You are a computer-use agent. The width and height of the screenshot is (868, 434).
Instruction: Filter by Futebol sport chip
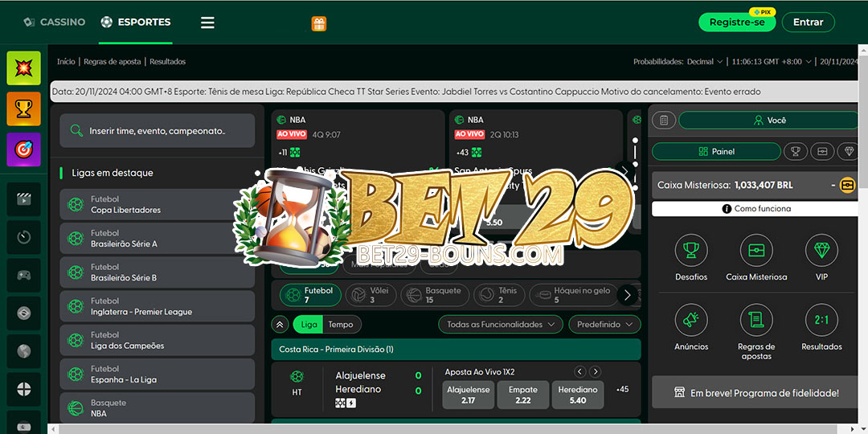310,295
